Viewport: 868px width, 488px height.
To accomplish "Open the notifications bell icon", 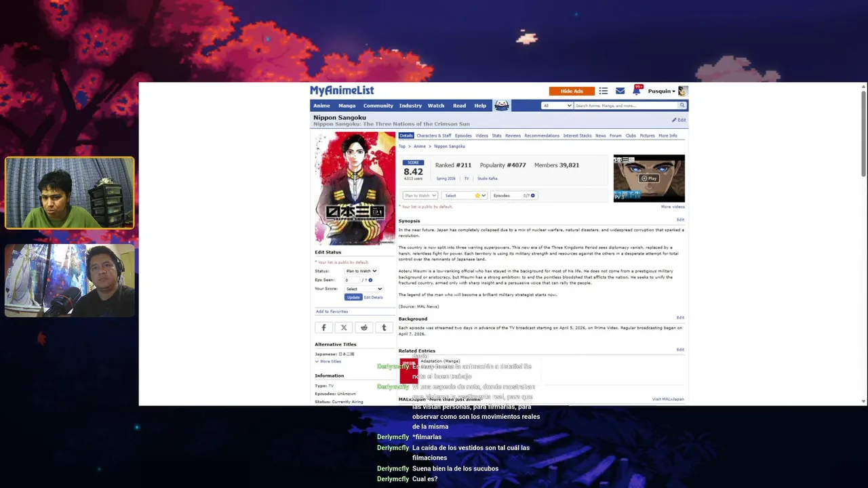I will click(637, 90).
